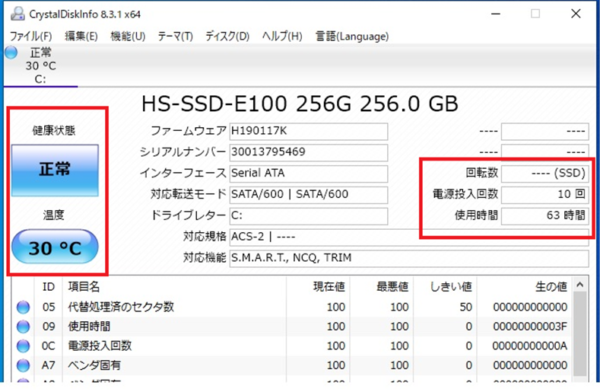The image size is (600, 392).
Task: Click the しきい値 column header
Action: pyautogui.click(x=445, y=286)
